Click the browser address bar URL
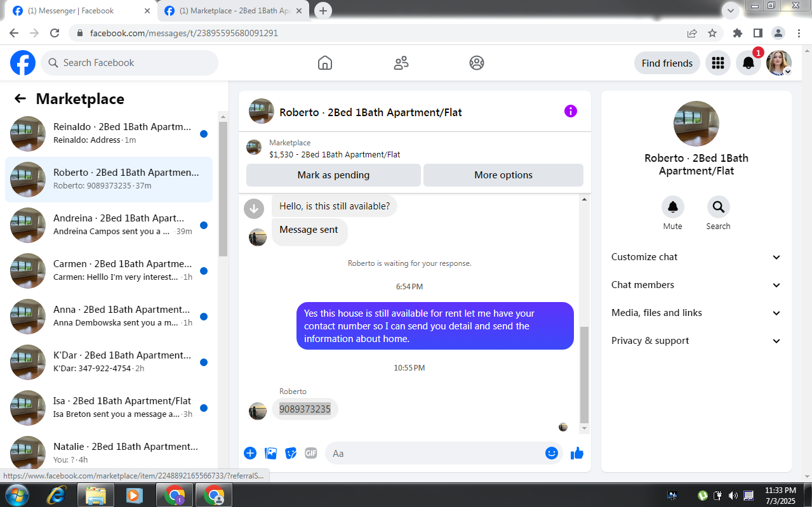This screenshot has width=812, height=507. point(184,33)
